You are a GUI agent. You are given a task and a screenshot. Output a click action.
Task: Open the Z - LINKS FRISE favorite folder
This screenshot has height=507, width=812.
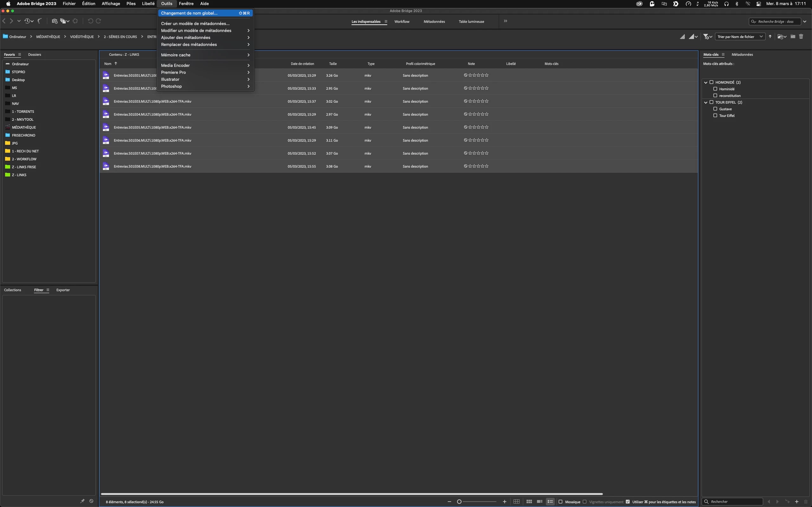tap(24, 167)
